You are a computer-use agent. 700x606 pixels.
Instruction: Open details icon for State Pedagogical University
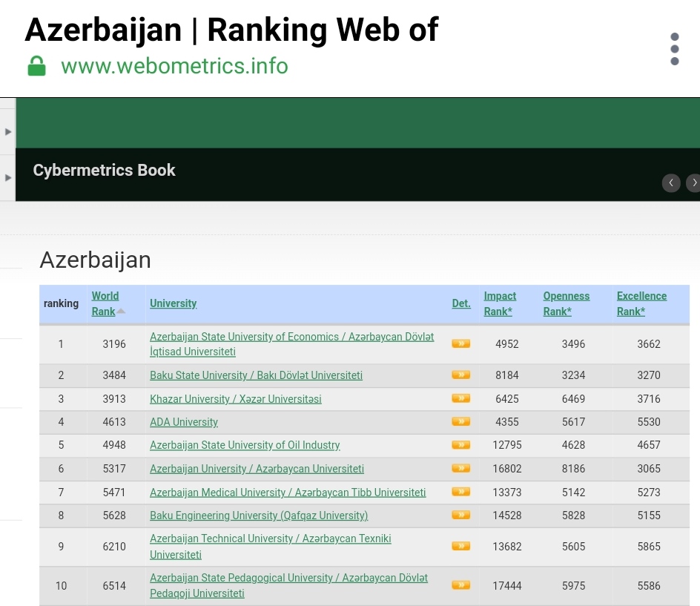click(461, 585)
